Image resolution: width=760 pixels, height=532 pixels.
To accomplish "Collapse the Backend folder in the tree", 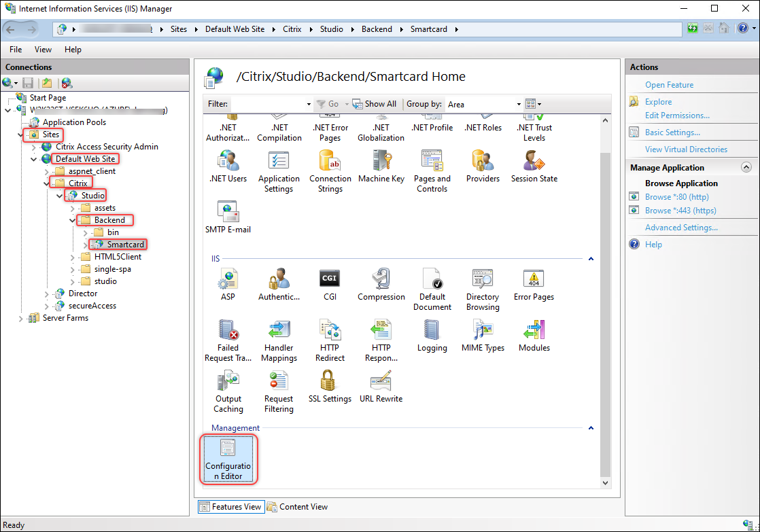I will (72, 219).
